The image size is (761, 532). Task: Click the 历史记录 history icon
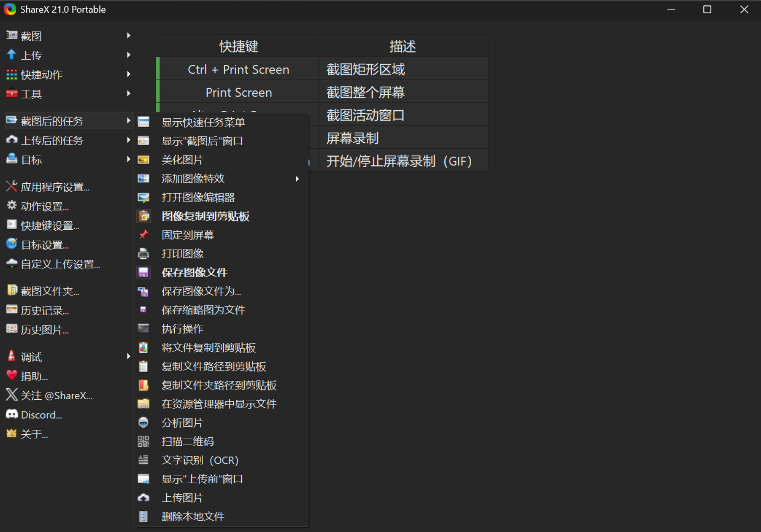click(12, 310)
